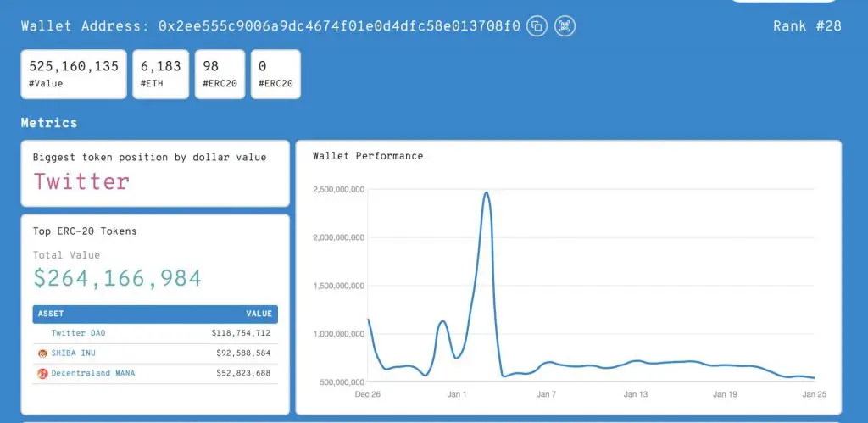The image size is (868, 423).
Task: Copy the wallet address icon
Action: [x=537, y=26]
